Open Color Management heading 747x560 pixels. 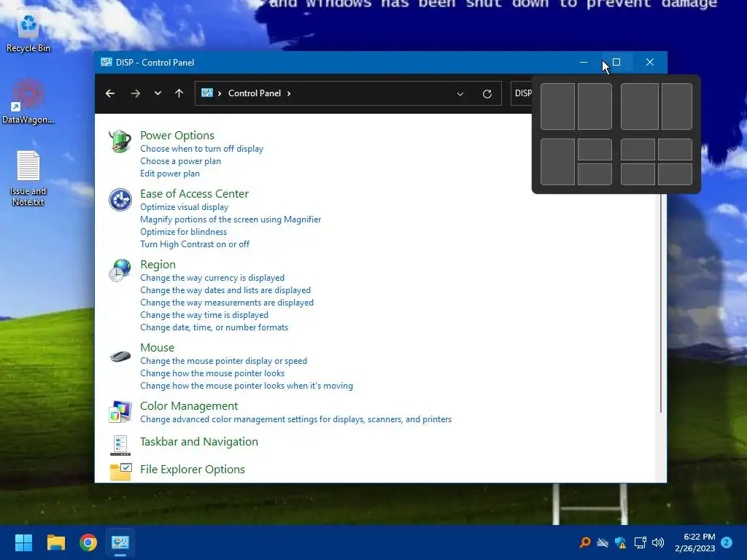tap(189, 405)
